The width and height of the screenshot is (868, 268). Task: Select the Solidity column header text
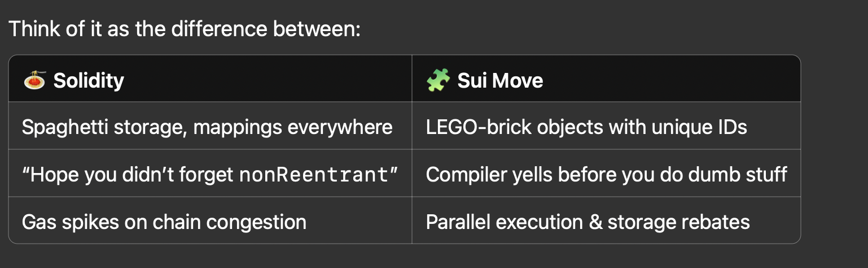point(89,80)
